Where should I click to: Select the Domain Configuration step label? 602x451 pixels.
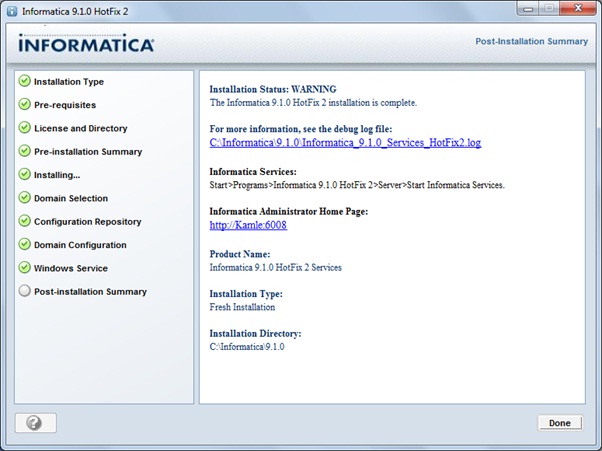click(80, 245)
